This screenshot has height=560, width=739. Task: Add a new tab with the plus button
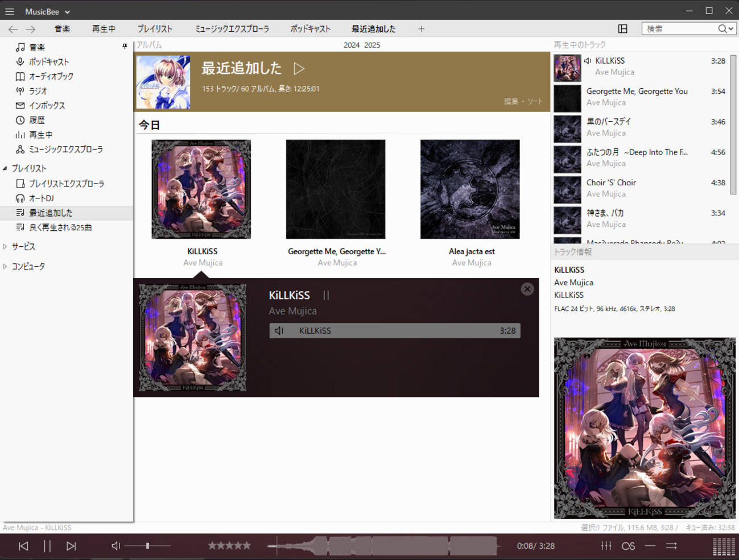[x=421, y=29]
